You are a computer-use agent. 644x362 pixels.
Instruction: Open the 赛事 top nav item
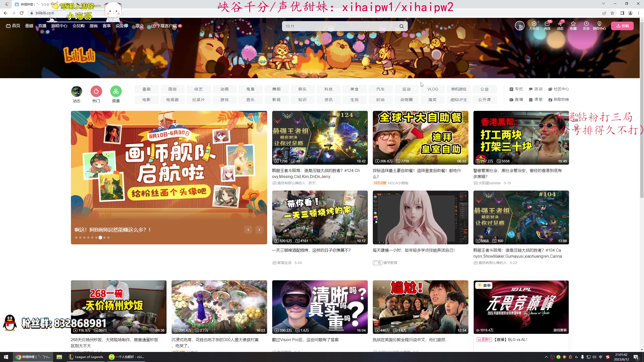[x=107, y=26]
